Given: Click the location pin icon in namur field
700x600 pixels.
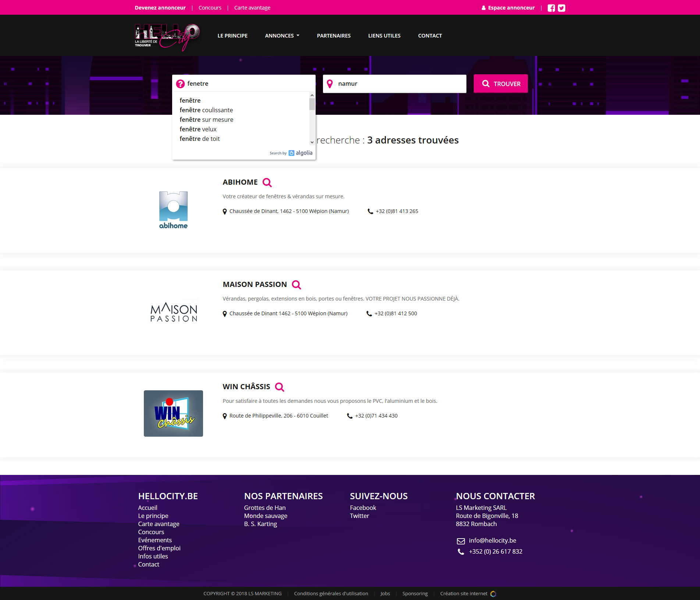Looking at the screenshot, I should pyautogui.click(x=330, y=84).
